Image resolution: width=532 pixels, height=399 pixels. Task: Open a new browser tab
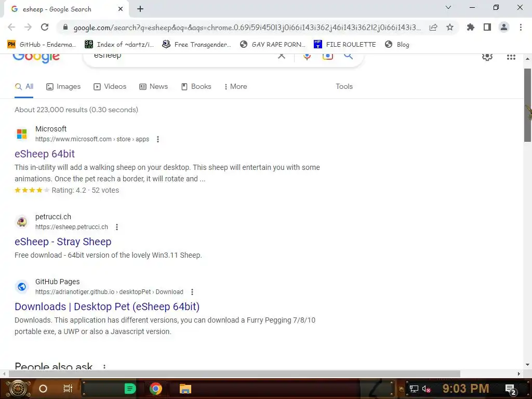tap(140, 9)
